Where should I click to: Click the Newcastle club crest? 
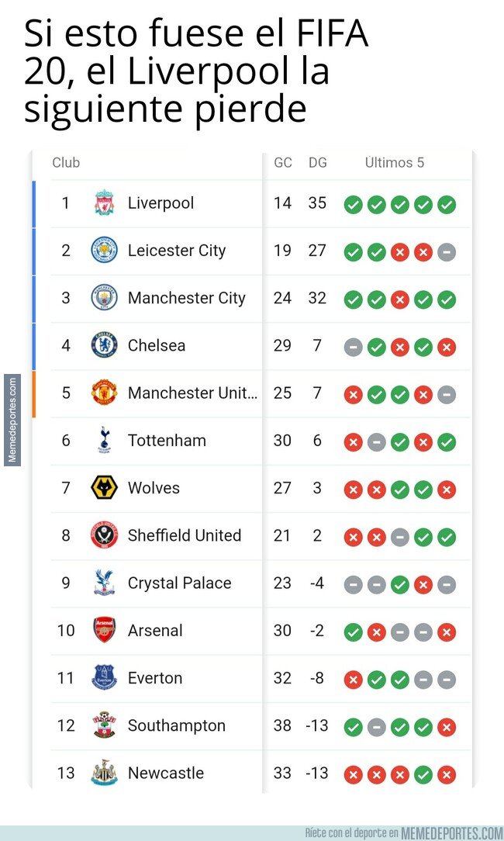coord(104,773)
